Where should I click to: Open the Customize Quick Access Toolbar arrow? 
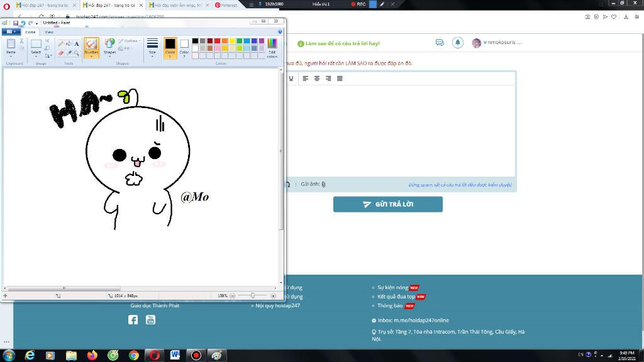[x=36, y=23]
